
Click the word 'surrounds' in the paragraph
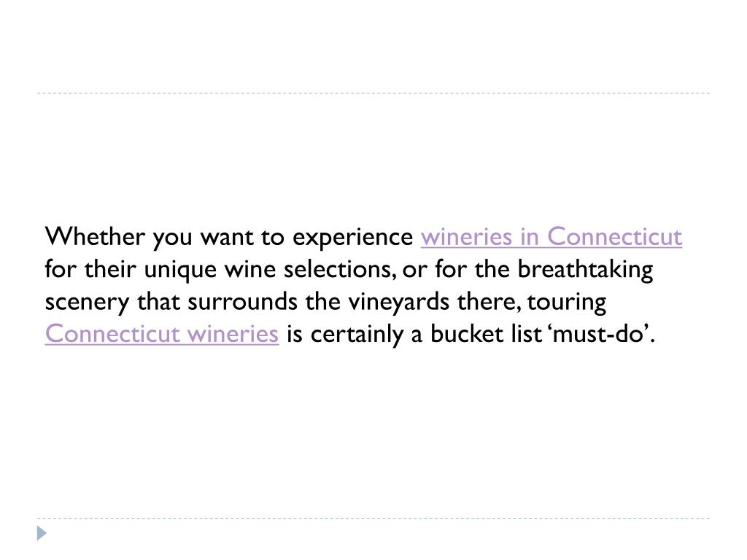(x=242, y=302)
